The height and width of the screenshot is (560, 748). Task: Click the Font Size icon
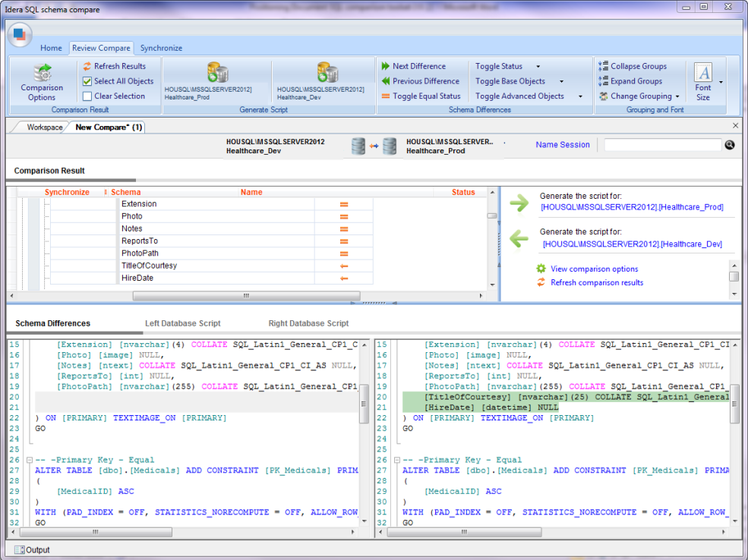pyautogui.click(x=703, y=74)
